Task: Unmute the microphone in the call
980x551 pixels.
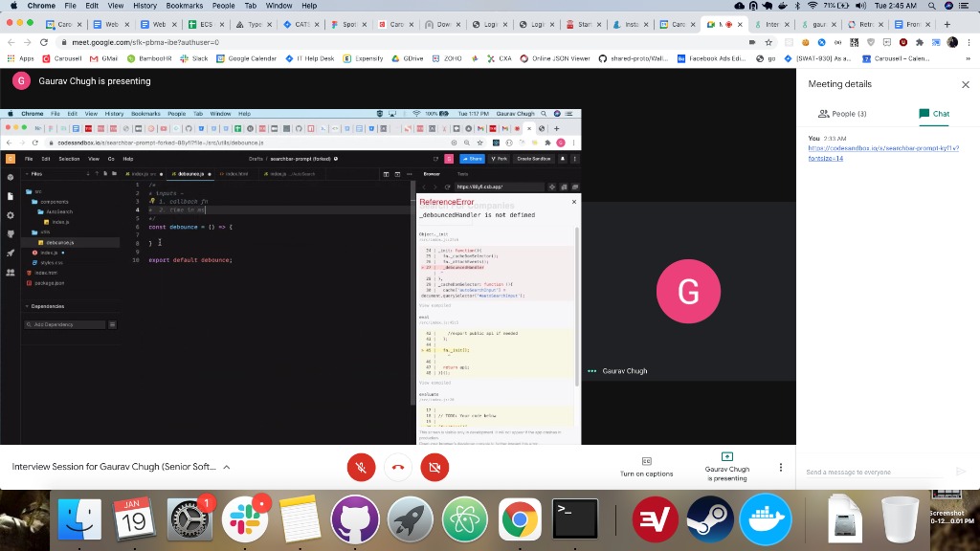Action: pyautogui.click(x=361, y=468)
